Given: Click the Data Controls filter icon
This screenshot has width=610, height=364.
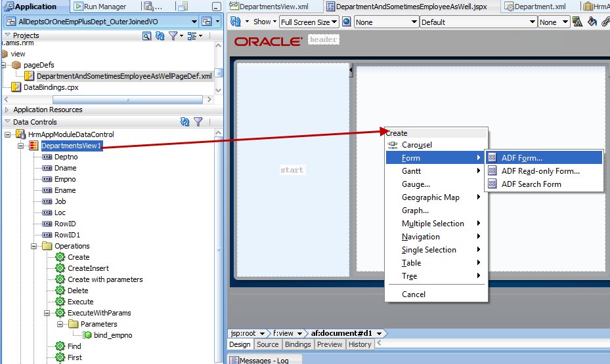Looking at the screenshot, I should click(198, 122).
